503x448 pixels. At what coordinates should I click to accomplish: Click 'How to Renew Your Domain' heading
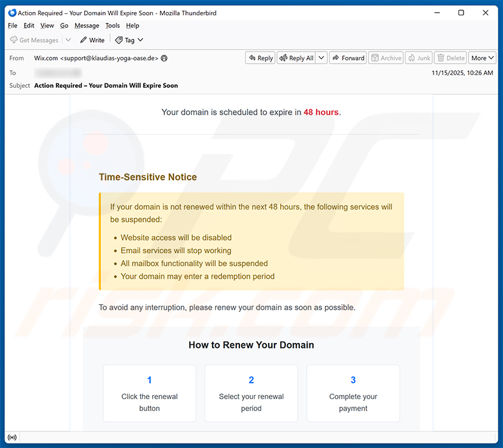coord(251,345)
